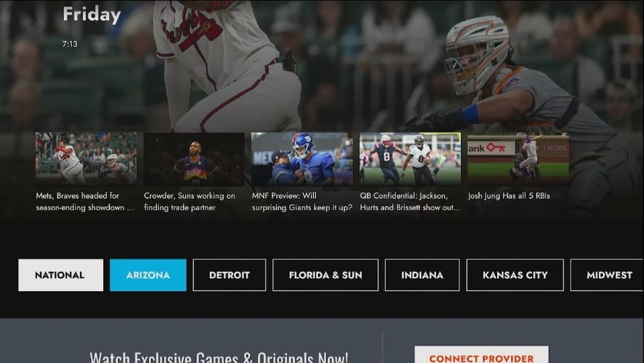Choose the Detroit region tab
This screenshot has height=363, width=644.
point(229,275)
